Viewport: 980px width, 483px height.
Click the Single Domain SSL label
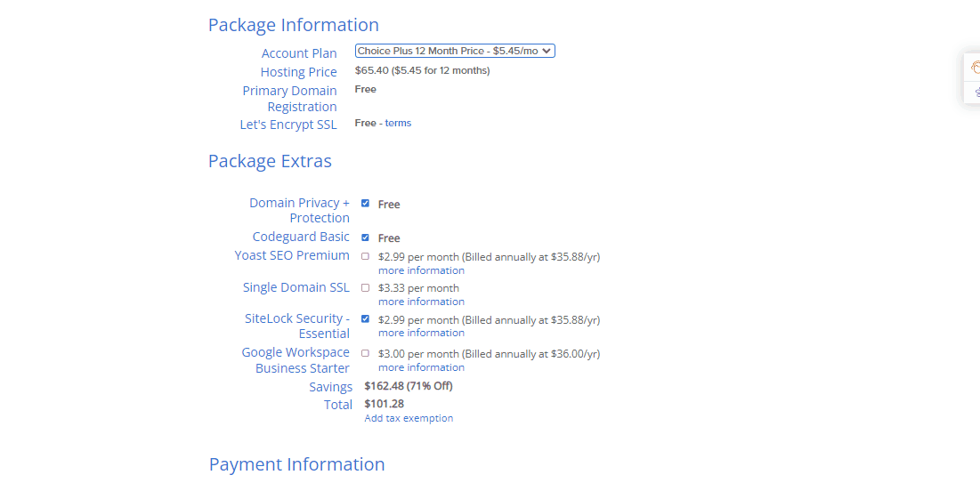tap(296, 287)
